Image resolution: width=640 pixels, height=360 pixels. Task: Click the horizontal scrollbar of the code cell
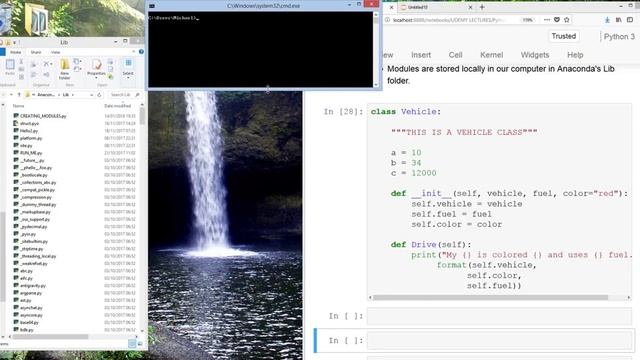[x=490, y=298]
